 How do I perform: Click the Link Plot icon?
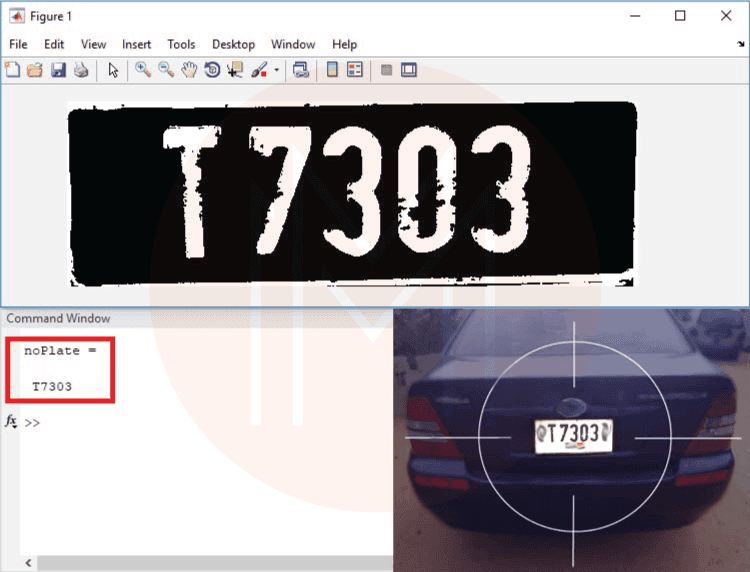300,70
